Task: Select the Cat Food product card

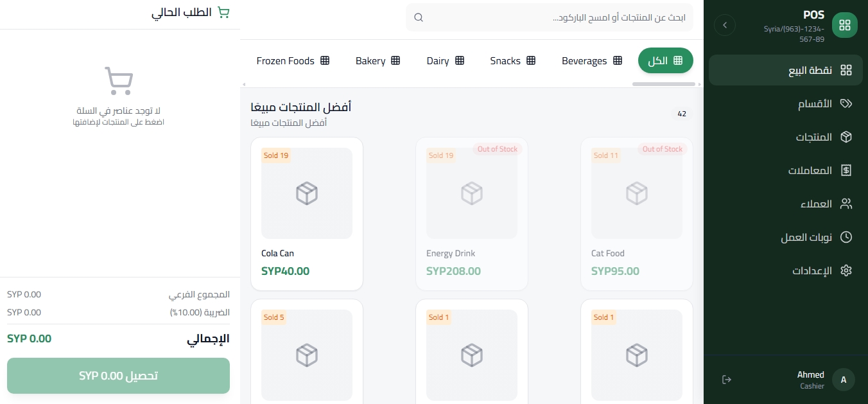Action: [637, 214]
